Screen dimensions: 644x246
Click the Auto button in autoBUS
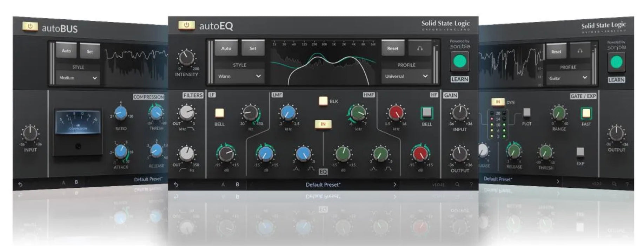click(66, 51)
